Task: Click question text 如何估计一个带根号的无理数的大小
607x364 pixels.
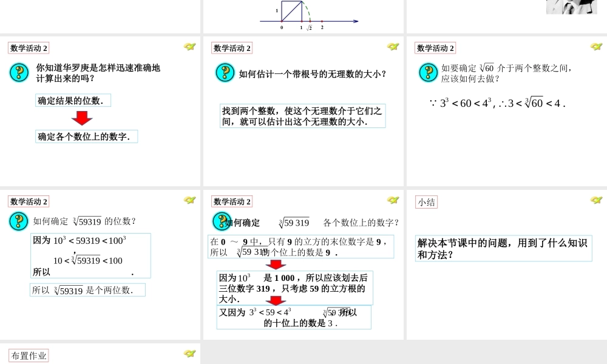Action: 313,74
